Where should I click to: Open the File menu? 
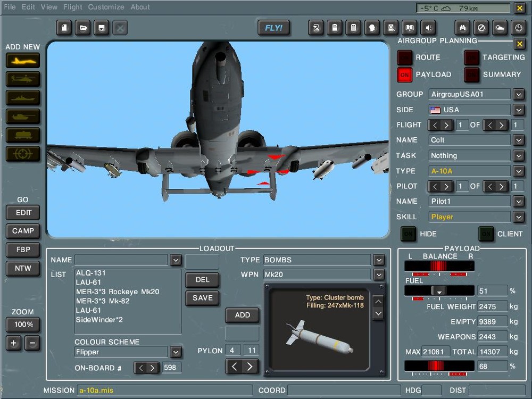point(10,7)
